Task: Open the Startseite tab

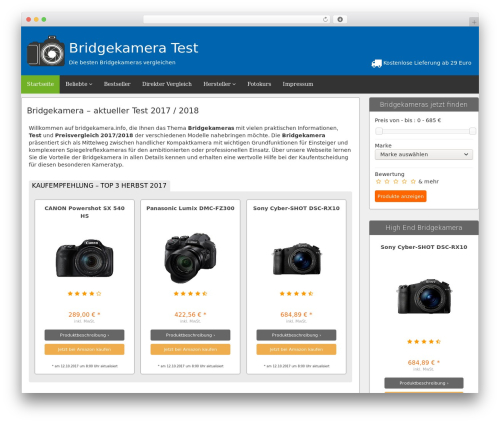Action: pyautogui.click(x=40, y=84)
